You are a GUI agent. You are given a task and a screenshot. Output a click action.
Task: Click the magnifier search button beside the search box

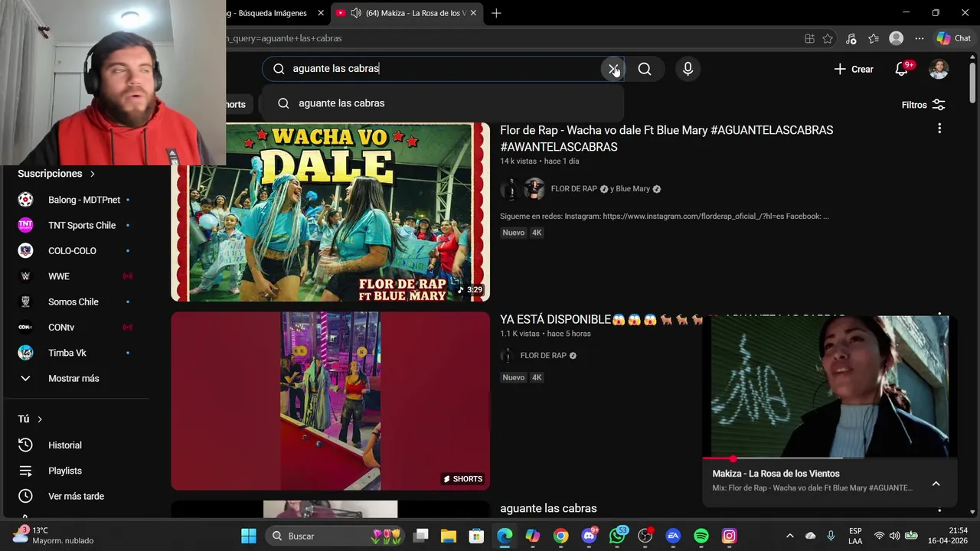coord(645,69)
